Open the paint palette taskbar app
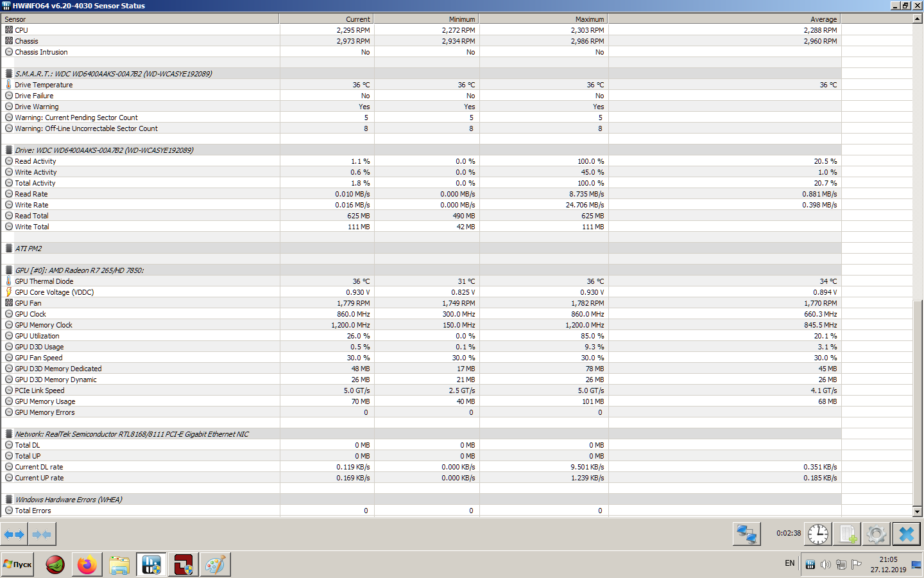 pyautogui.click(x=216, y=565)
